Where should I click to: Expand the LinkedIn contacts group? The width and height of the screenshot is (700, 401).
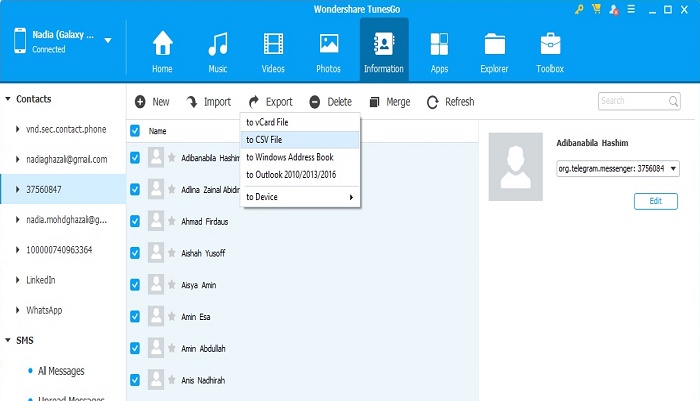(x=18, y=280)
